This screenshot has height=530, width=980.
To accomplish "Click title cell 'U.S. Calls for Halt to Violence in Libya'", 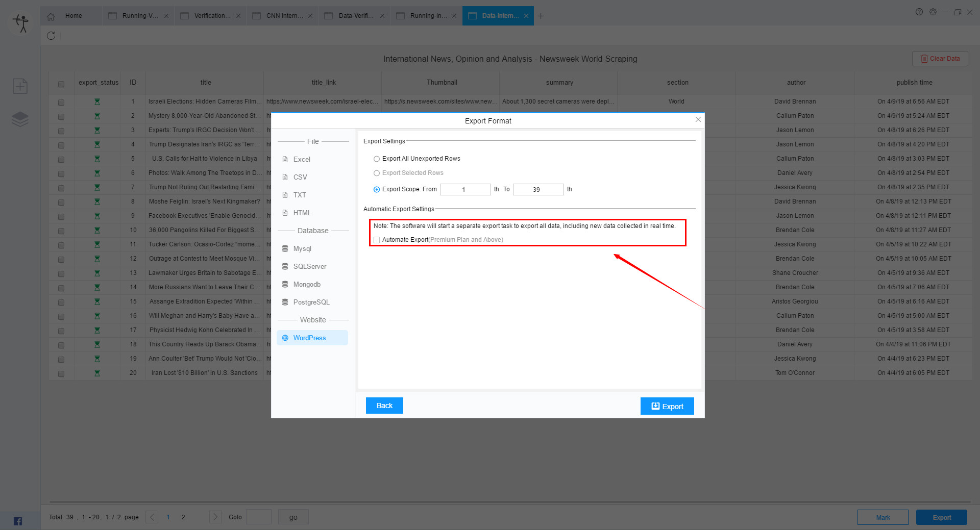I will (204, 159).
